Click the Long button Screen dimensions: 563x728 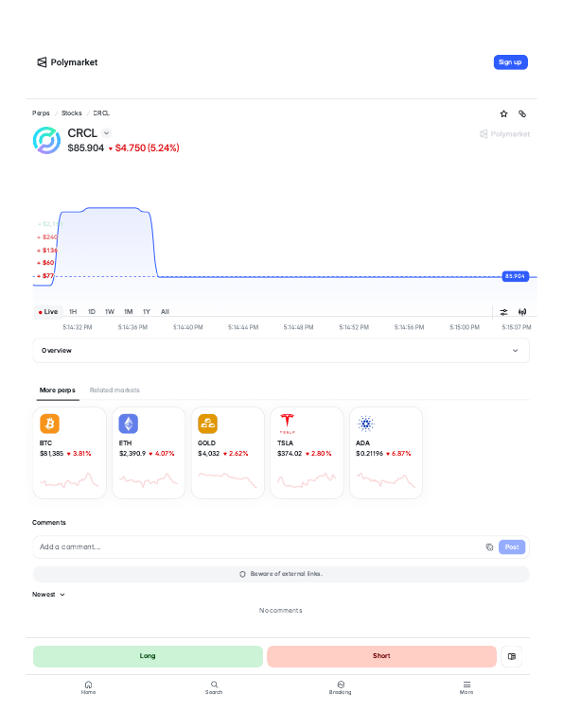pos(148,656)
